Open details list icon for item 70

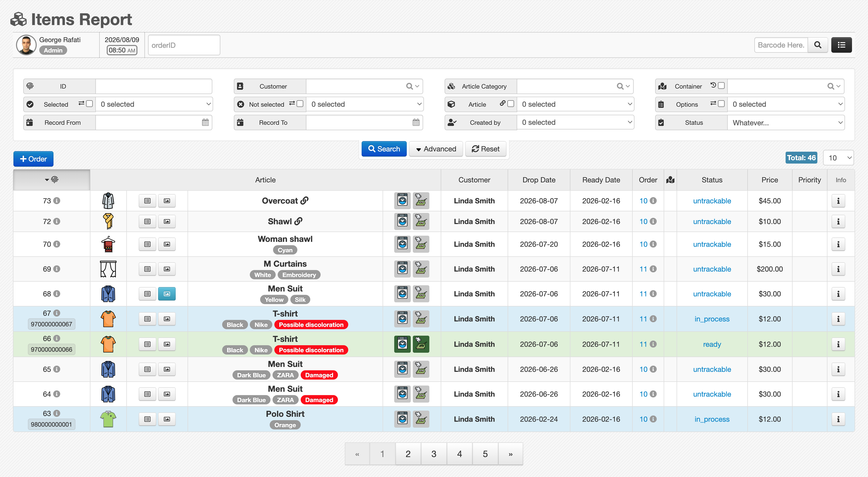pos(147,244)
